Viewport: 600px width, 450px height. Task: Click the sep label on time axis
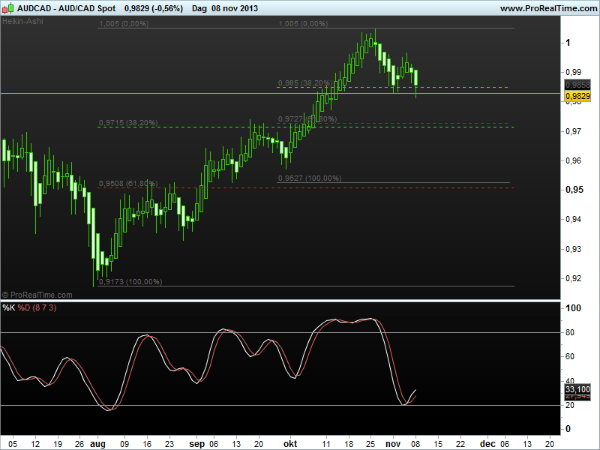[197, 444]
